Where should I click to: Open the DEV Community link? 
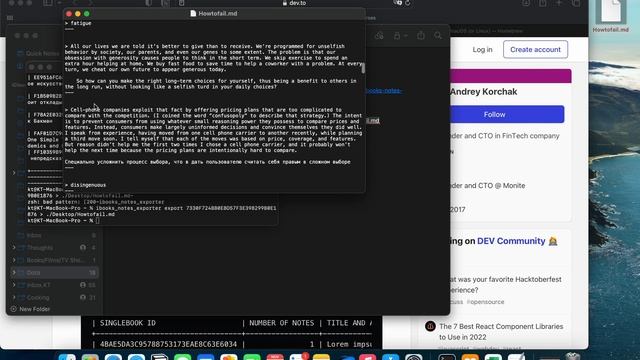[511, 241]
